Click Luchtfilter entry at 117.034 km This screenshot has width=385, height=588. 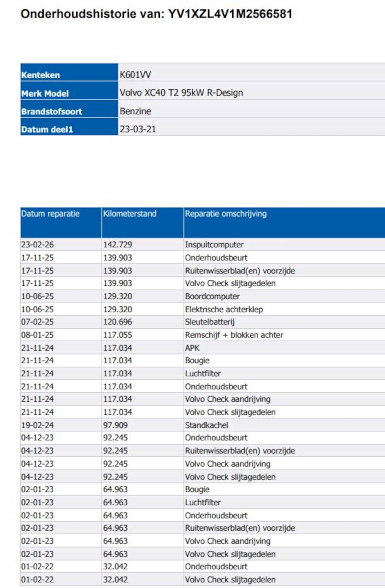203,373
